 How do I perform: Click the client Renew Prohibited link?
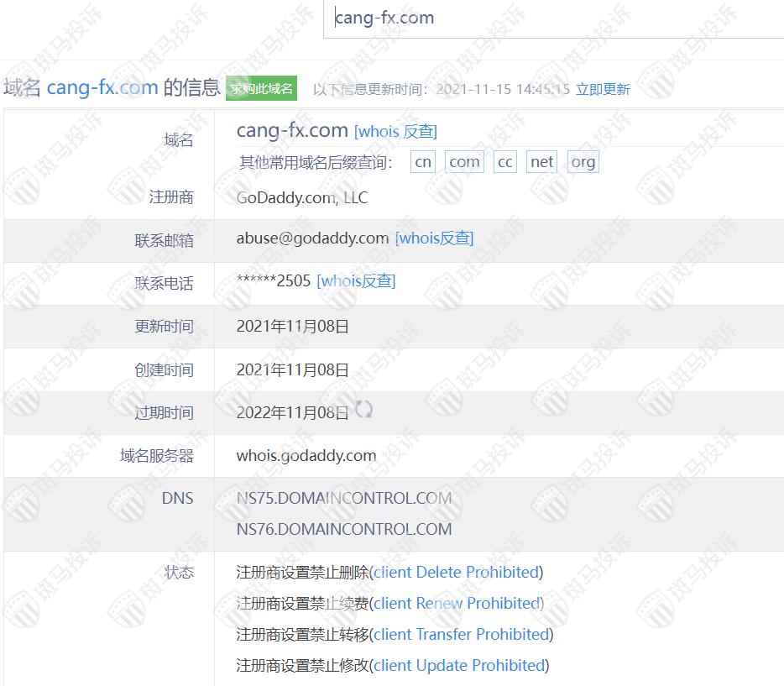pyautogui.click(x=457, y=604)
